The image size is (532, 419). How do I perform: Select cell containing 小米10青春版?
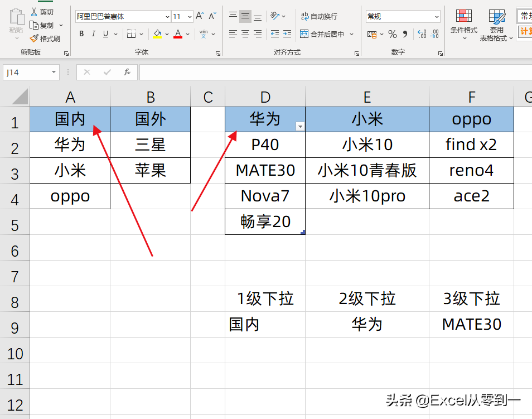click(x=367, y=171)
